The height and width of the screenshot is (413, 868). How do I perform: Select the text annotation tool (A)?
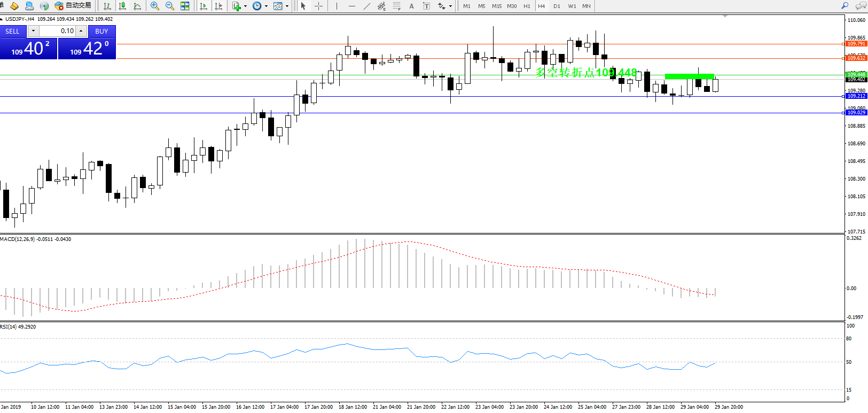(411, 6)
